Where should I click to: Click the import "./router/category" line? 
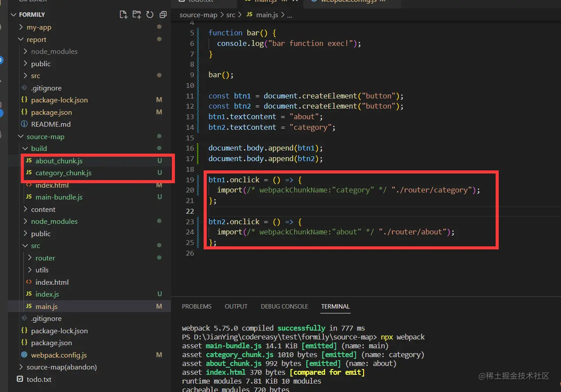coord(349,190)
